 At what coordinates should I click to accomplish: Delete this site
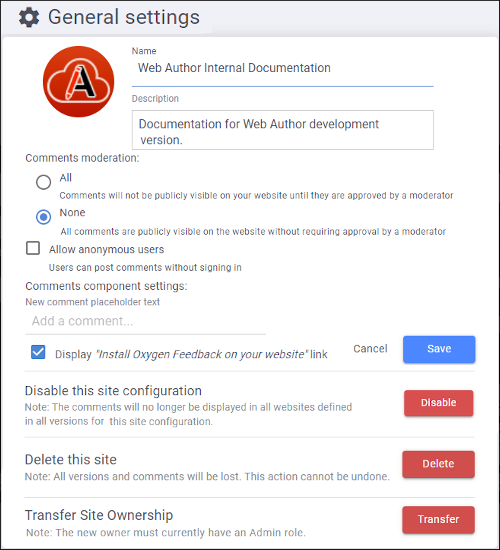(x=438, y=464)
